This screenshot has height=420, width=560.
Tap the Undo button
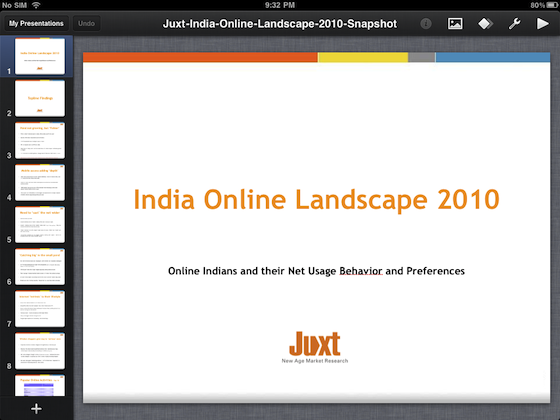[86, 24]
